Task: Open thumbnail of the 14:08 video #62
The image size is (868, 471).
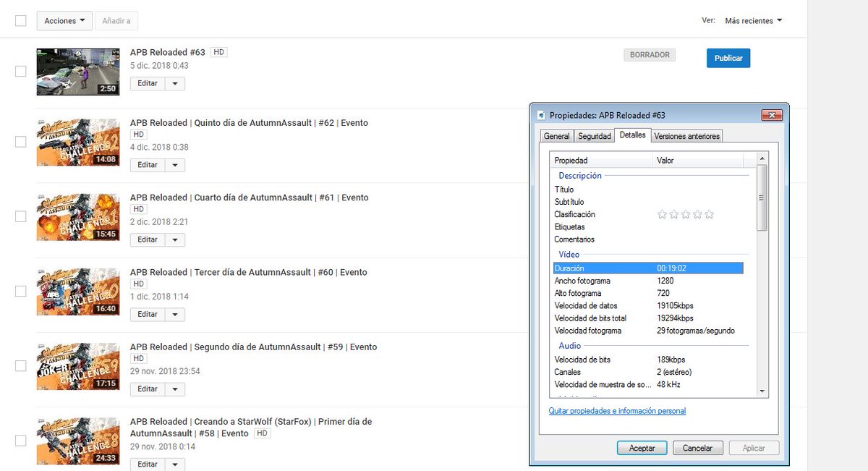Action: point(78,142)
